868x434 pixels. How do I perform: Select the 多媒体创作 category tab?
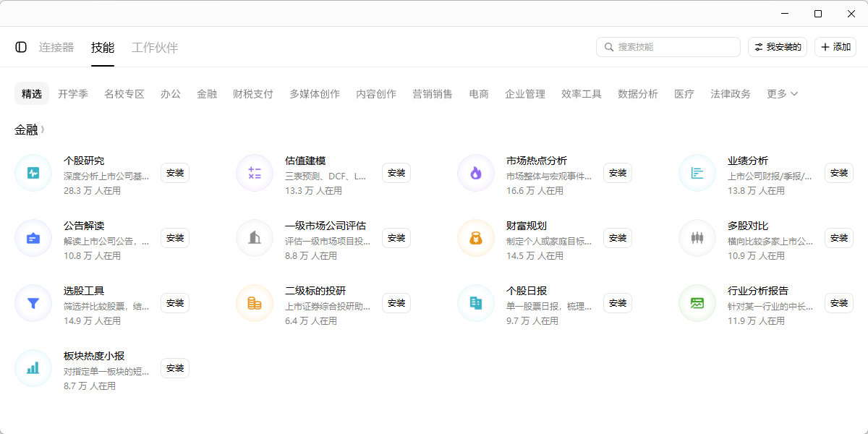[x=315, y=94]
